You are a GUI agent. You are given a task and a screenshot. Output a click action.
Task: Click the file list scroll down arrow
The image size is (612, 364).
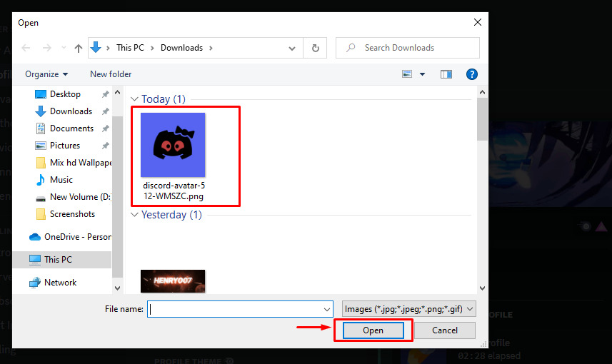(483, 288)
